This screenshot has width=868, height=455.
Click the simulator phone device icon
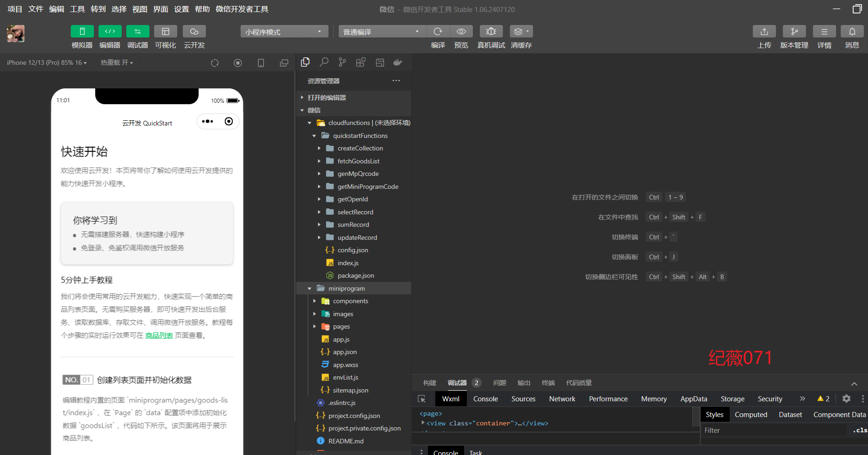pos(261,63)
